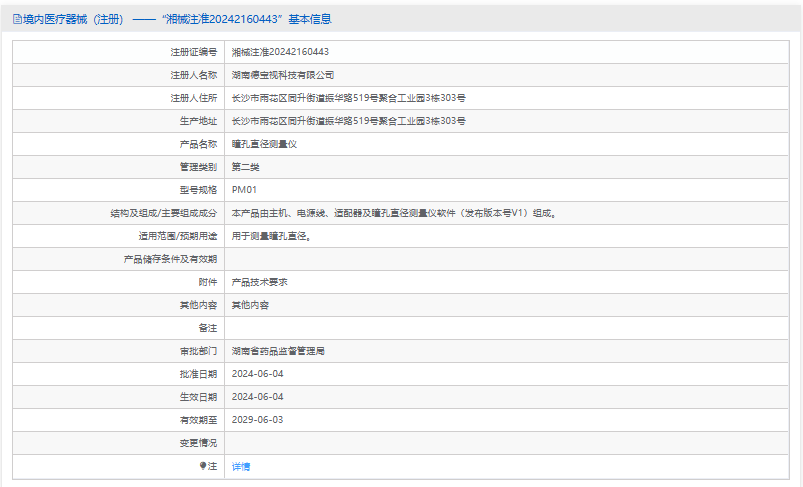803x487 pixels.
Task: Click approving department 湖南省药品监督管理局
Action: click(x=278, y=351)
